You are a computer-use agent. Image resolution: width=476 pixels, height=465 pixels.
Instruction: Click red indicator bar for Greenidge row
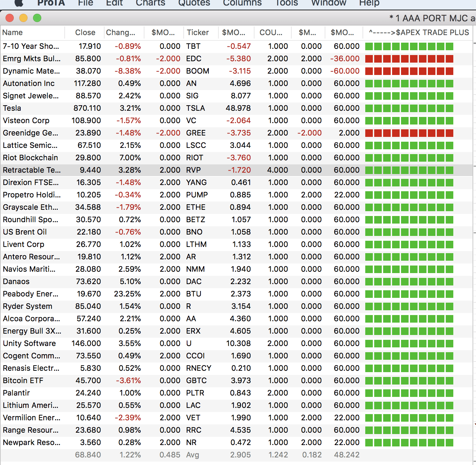(x=409, y=133)
